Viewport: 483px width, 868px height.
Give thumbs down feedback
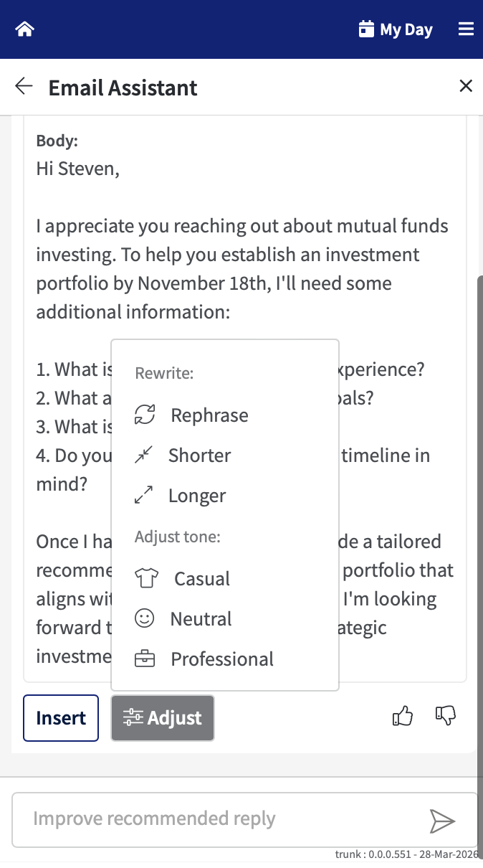[x=446, y=716]
